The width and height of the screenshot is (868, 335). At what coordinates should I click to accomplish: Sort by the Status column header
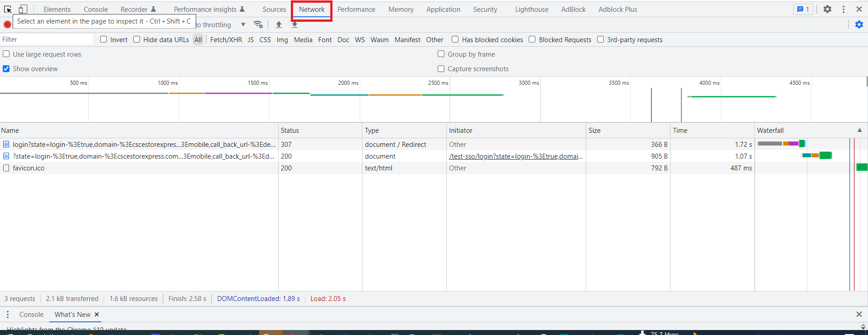click(320, 130)
